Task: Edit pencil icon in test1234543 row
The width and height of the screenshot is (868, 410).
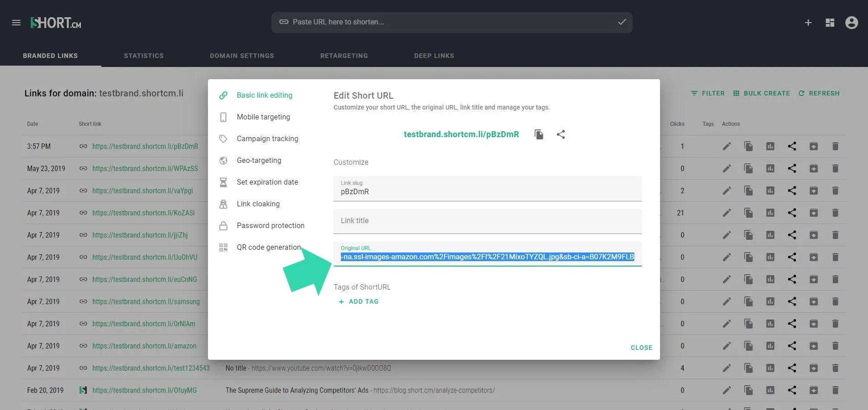Action: pos(726,368)
